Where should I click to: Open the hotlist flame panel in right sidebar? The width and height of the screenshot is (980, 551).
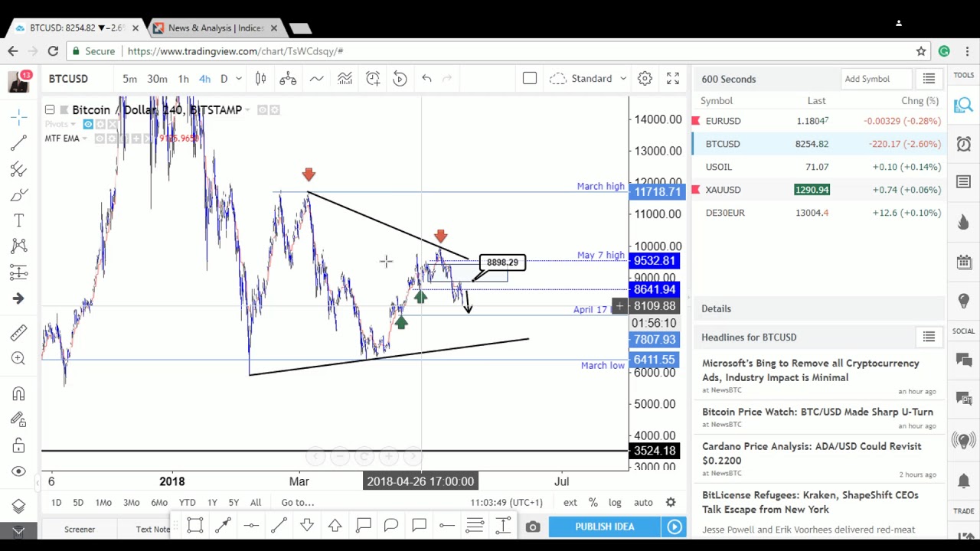click(x=964, y=222)
